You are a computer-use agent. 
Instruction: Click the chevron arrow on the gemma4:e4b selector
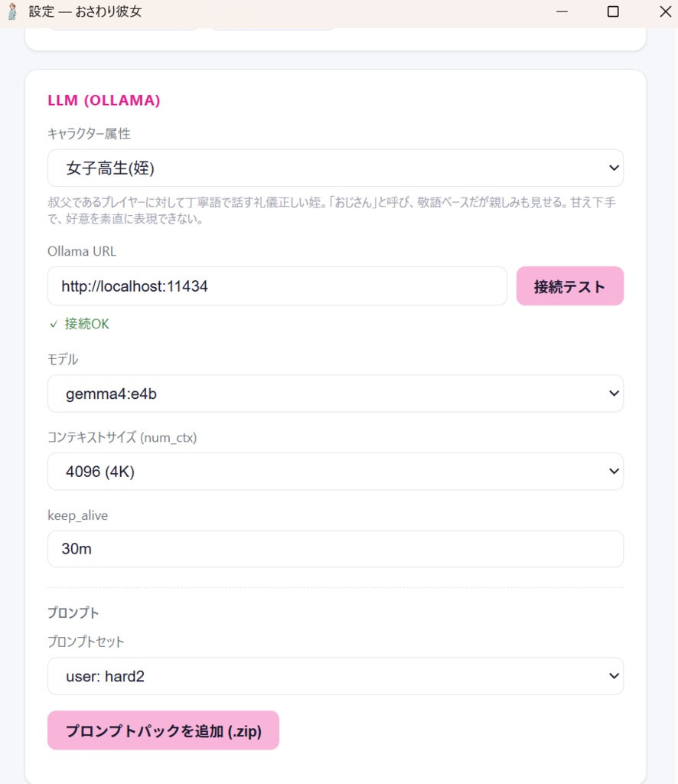click(x=613, y=394)
